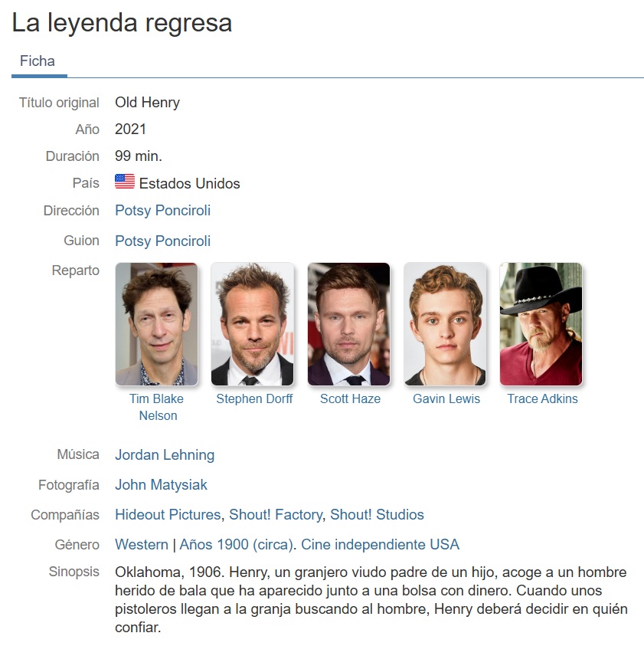Open director link Potsy Ponciroli under Dirección

(x=162, y=211)
